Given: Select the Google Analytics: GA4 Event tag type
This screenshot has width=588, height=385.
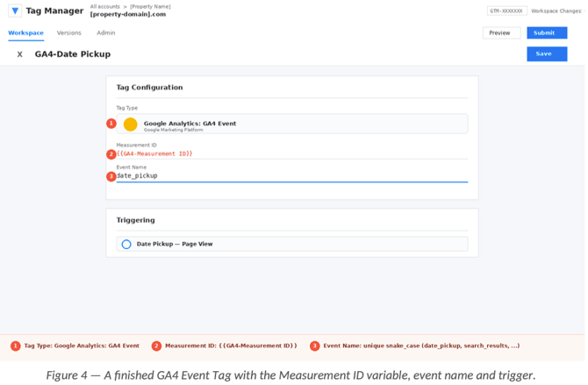Looking at the screenshot, I should coord(292,124).
